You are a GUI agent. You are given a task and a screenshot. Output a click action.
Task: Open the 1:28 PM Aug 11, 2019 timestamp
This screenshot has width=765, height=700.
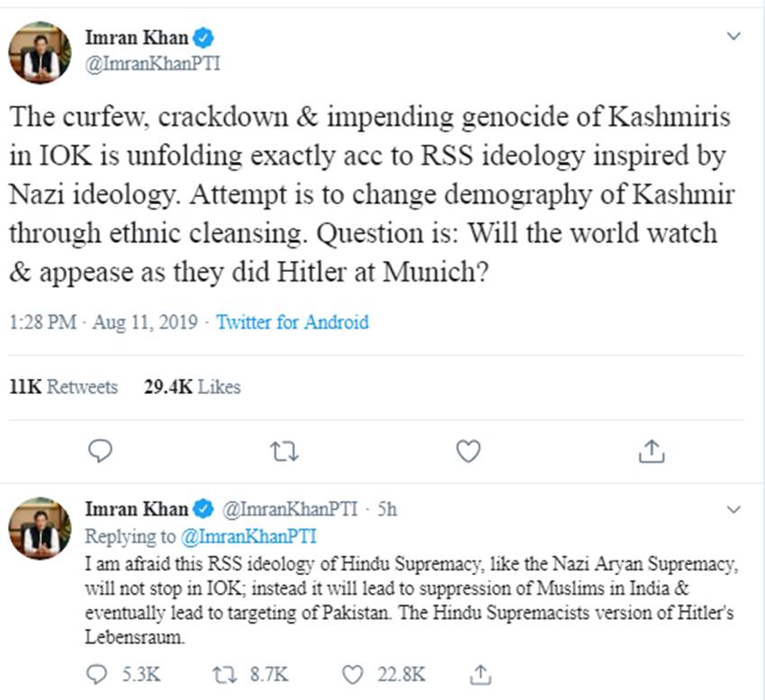coord(104,322)
